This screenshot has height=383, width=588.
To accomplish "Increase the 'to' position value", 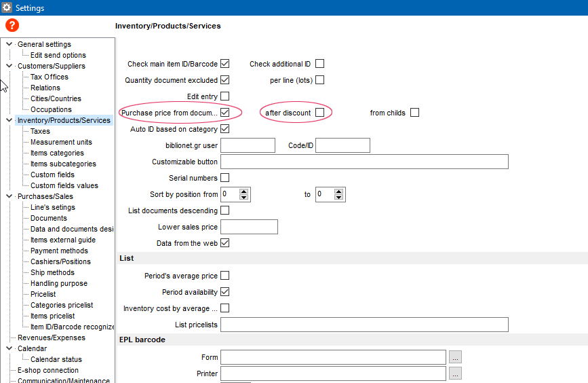I will coord(338,191).
